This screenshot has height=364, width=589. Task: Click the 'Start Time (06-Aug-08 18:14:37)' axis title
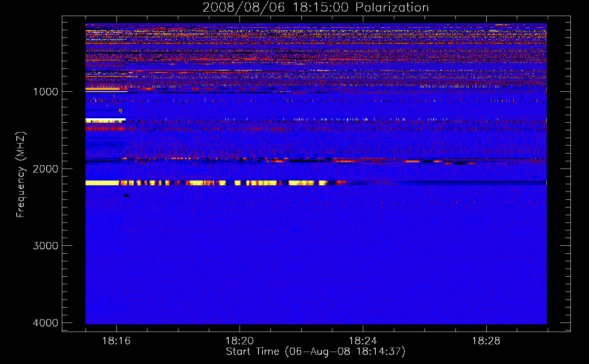pyautogui.click(x=316, y=352)
